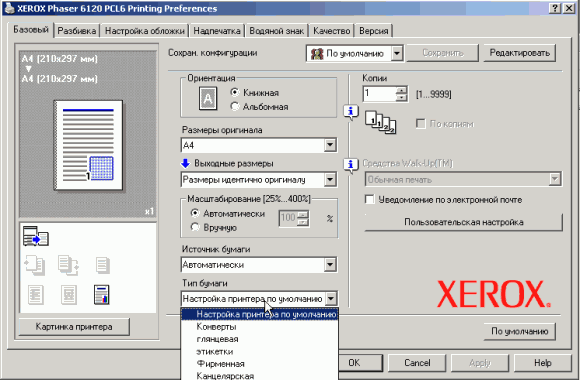Image resolution: width=580 pixels, height=380 pixels.
Task: Collapse the Тип бумаги dropdown arrow
Action: pyautogui.click(x=331, y=298)
